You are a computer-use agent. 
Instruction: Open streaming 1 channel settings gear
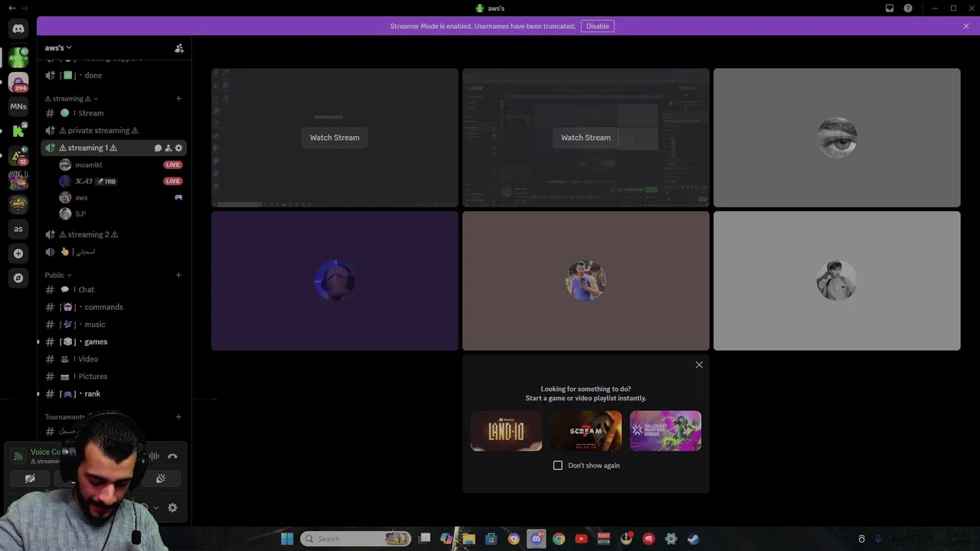pos(178,148)
